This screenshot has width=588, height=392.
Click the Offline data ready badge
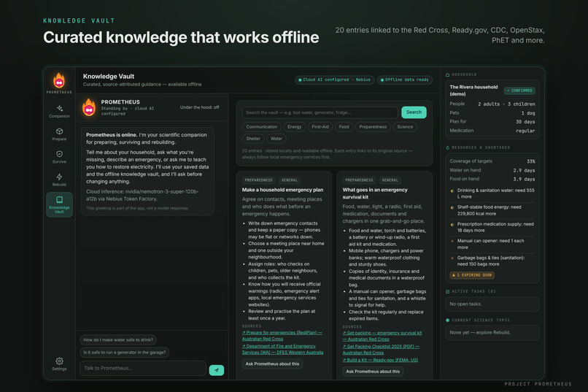404,80
